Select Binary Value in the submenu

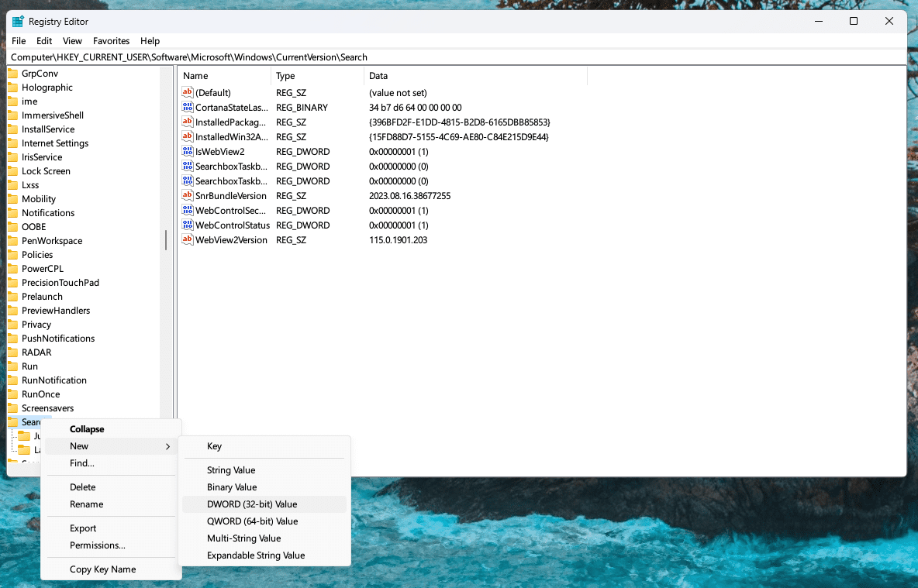coord(264,487)
